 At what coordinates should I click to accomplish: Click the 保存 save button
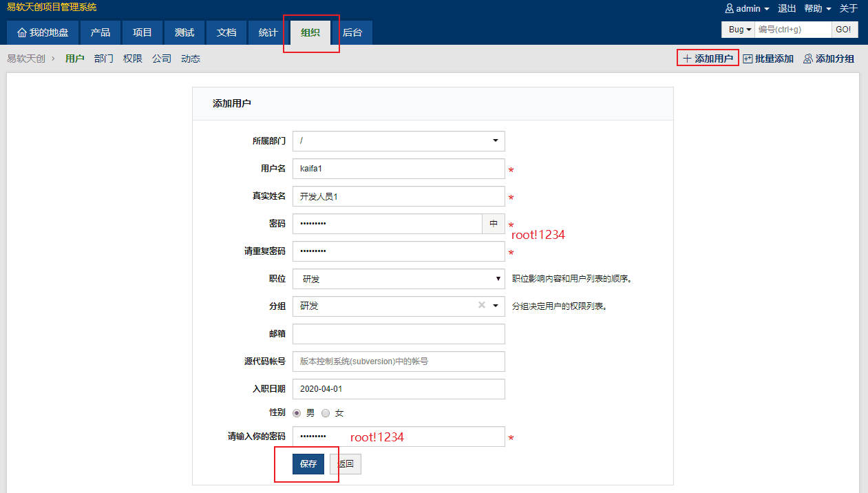coord(308,464)
